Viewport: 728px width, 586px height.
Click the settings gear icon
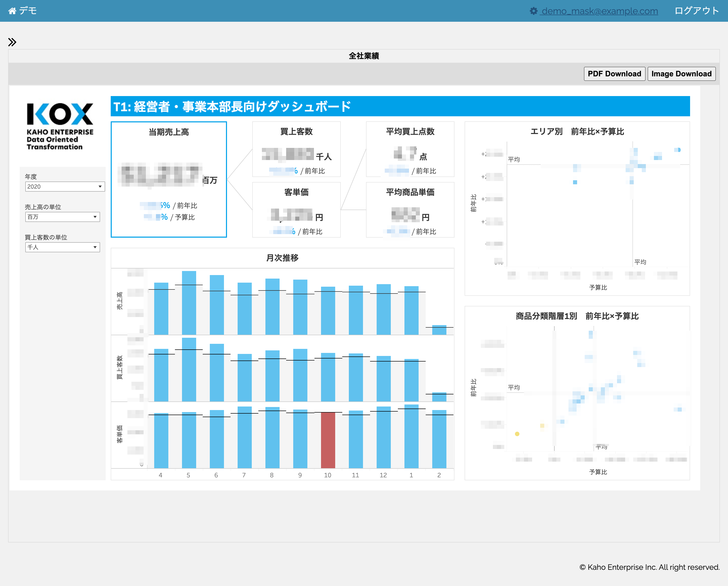pos(534,11)
